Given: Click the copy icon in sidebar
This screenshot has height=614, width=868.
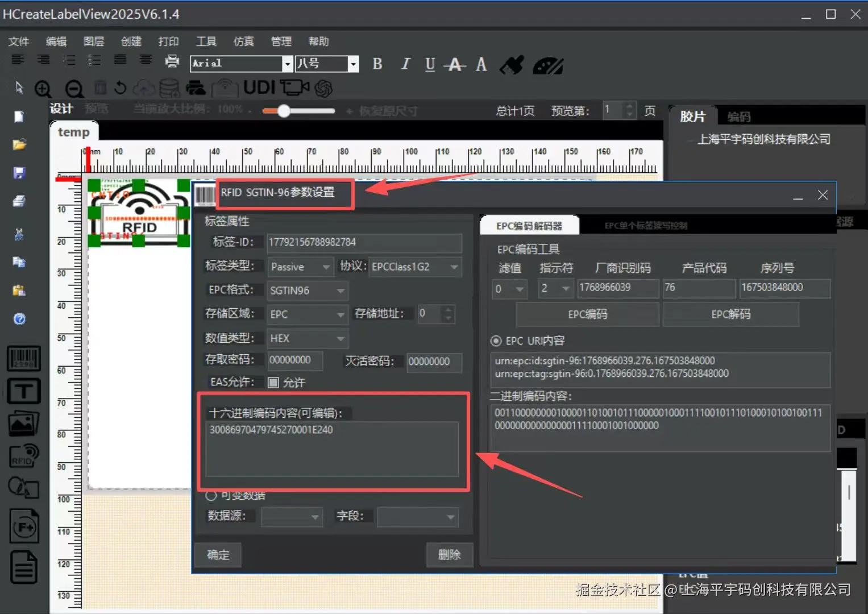Looking at the screenshot, I should pyautogui.click(x=19, y=262).
